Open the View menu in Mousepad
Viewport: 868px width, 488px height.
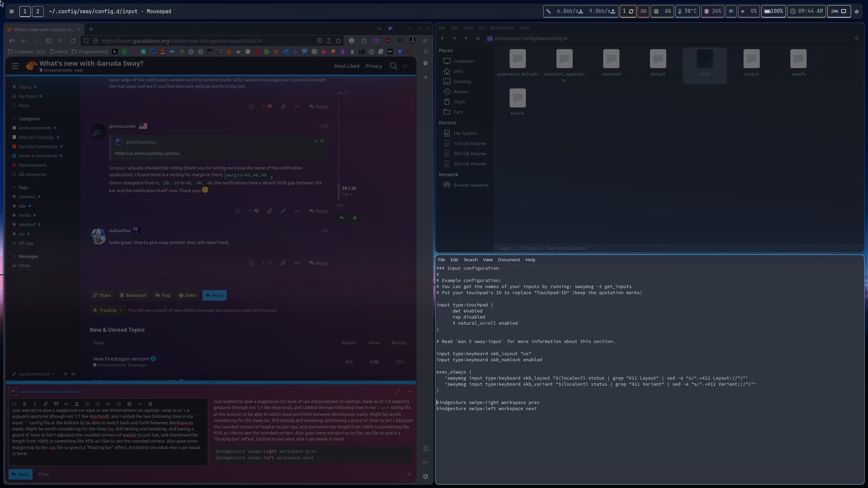click(x=487, y=260)
